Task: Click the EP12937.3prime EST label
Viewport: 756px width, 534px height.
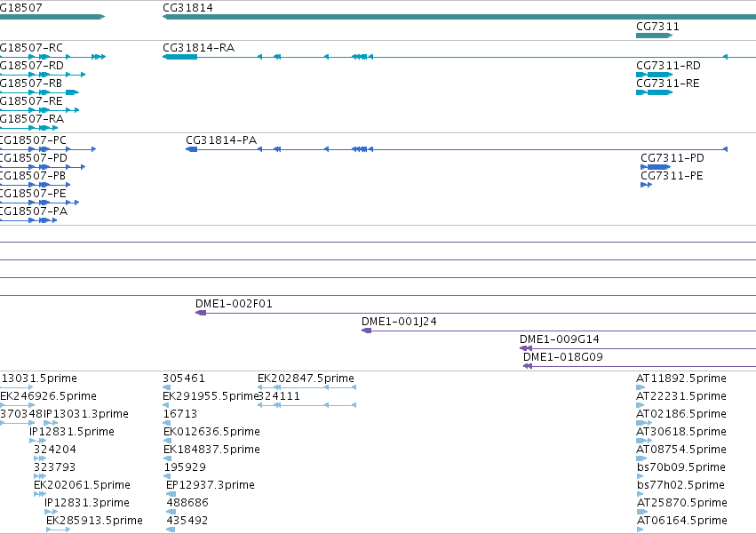Action: coord(211,485)
